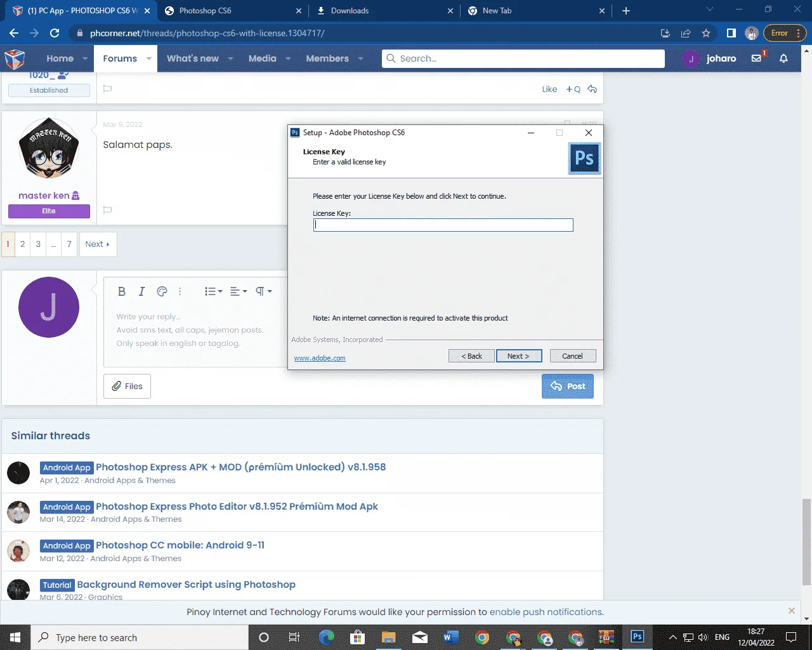Click the License Key input field
812x650 pixels.
click(443, 225)
